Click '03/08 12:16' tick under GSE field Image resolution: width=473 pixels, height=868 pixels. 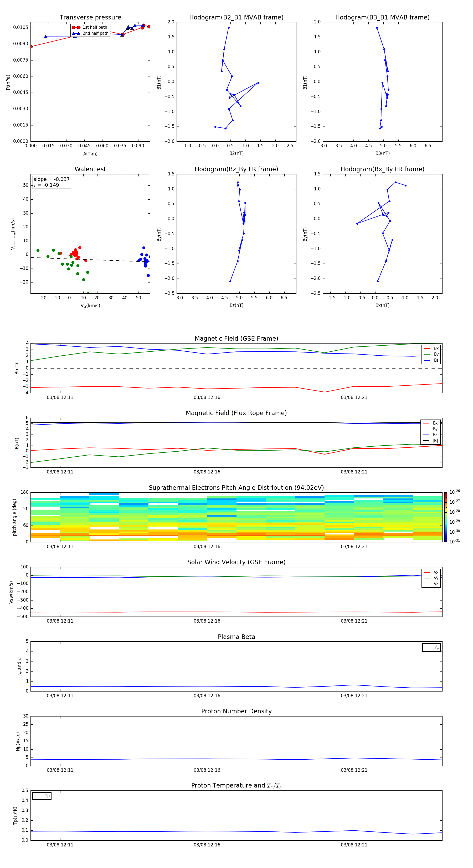click(x=207, y=398)
